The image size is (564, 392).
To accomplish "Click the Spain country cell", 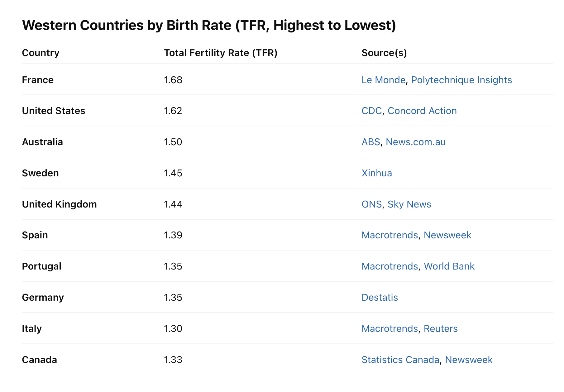I will [x=35, y=235].
